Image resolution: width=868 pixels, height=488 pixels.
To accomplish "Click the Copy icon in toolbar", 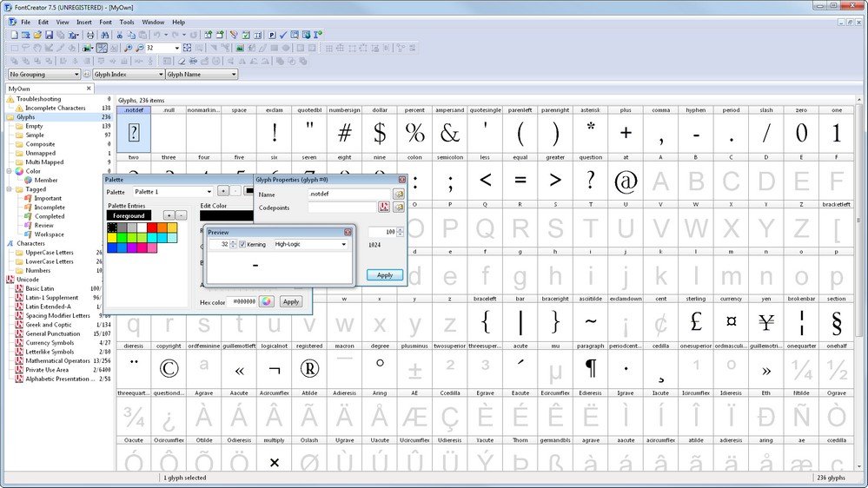I will click(x=131, y=35).
